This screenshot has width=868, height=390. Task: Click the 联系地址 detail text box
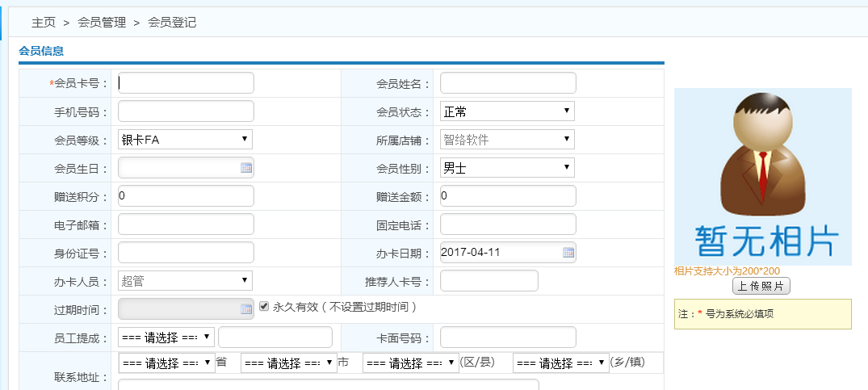[329, 384]
